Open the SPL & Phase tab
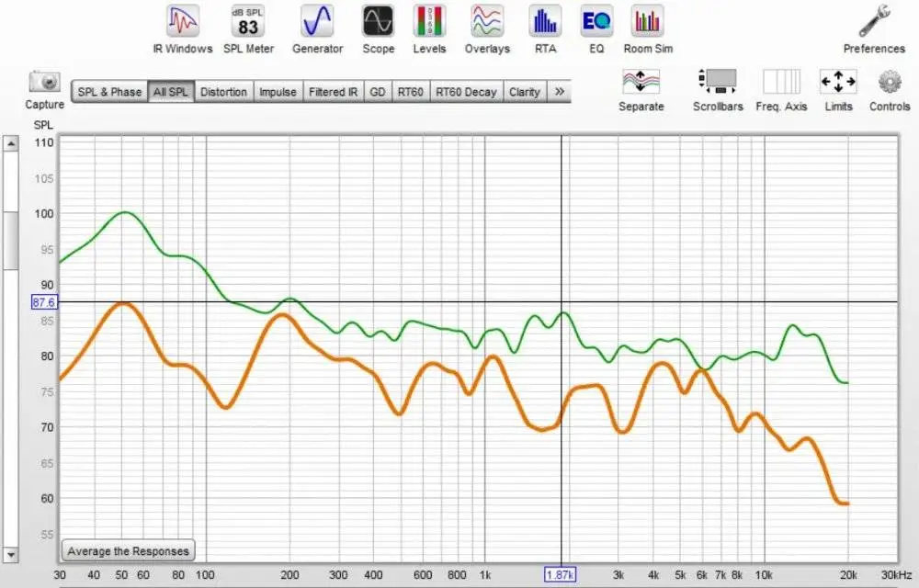919x588 pixels. (x=108, y=91)
